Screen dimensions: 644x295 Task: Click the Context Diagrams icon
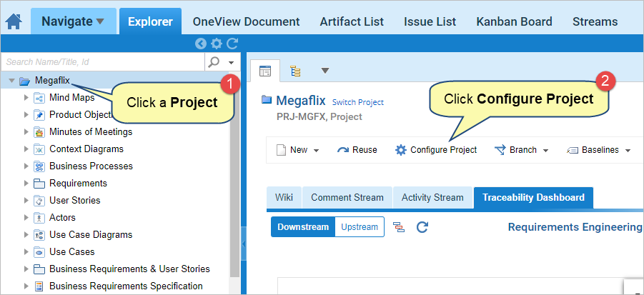click(x=39, y=149)
